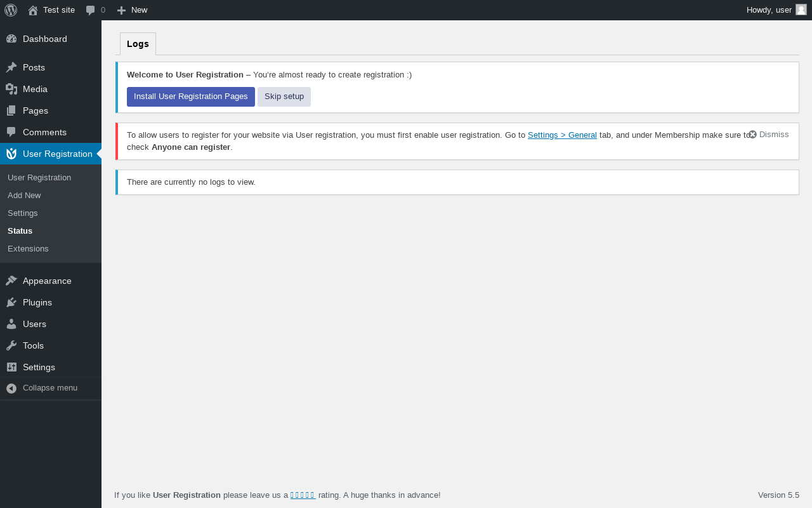Open the New content menu
The width and height of the screenshot is (812, 508).
[133, 10]
